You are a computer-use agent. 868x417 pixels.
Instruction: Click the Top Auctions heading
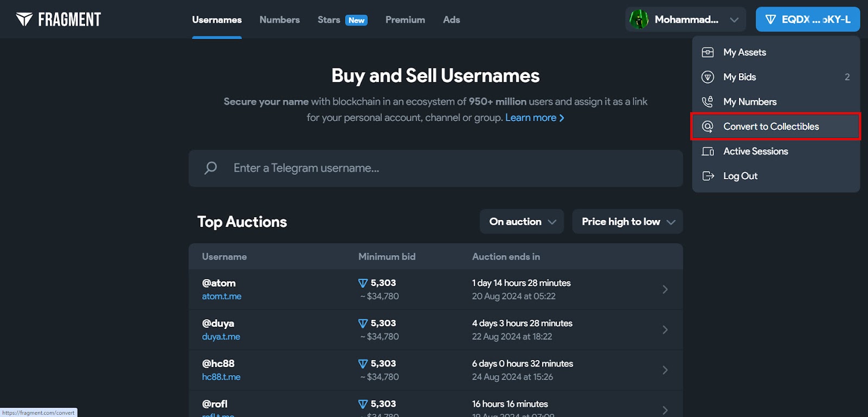tap(242, 222)
